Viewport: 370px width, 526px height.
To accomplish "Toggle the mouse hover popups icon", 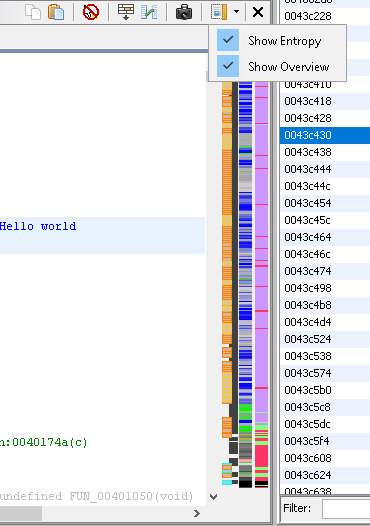I will 91,12.
